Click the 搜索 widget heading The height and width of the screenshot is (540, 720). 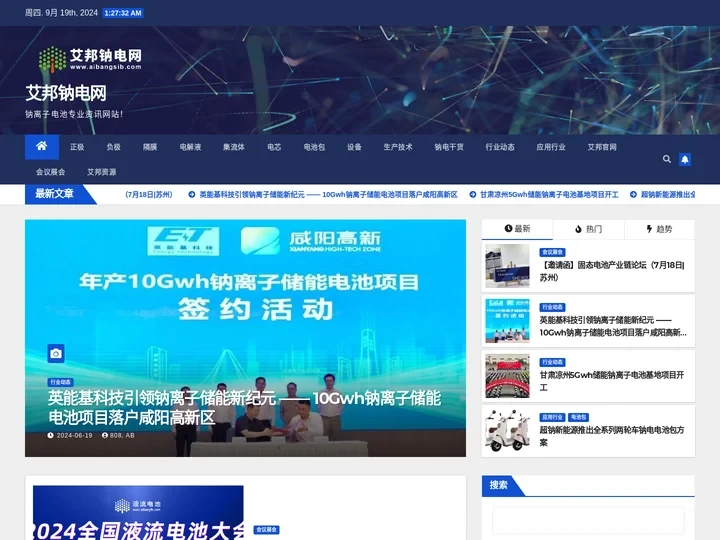(499, 485)
